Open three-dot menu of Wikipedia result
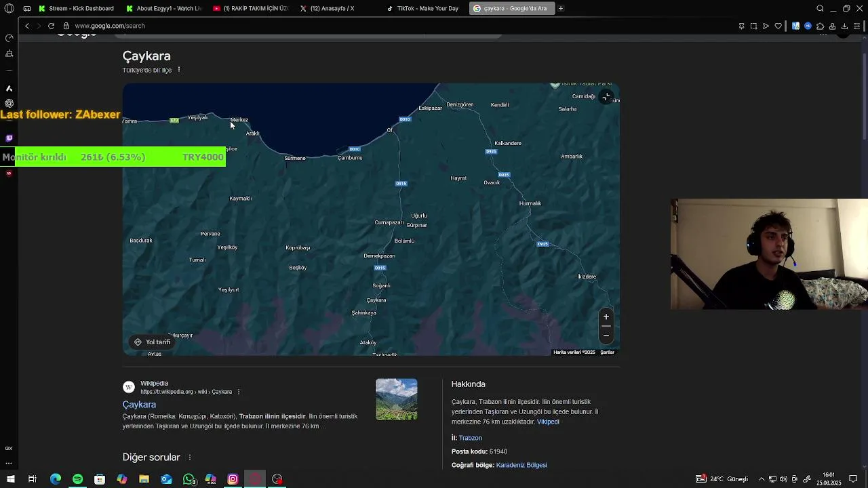 pos(238,392)
